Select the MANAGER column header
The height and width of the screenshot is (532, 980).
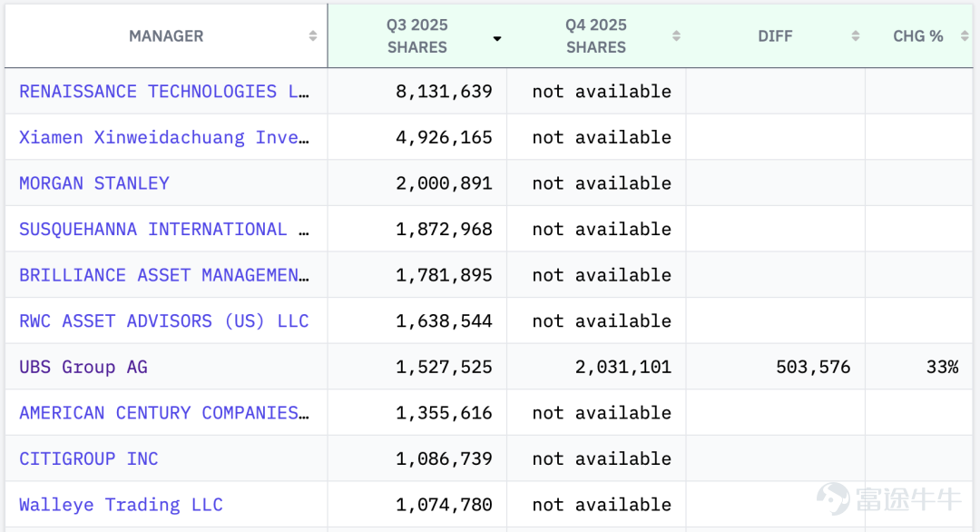click(166, 36)
